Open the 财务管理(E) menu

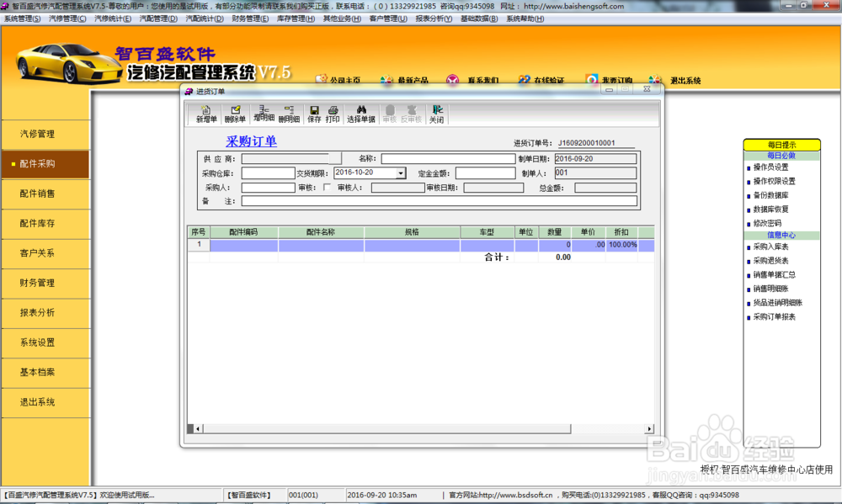click(x=250, y=19)
